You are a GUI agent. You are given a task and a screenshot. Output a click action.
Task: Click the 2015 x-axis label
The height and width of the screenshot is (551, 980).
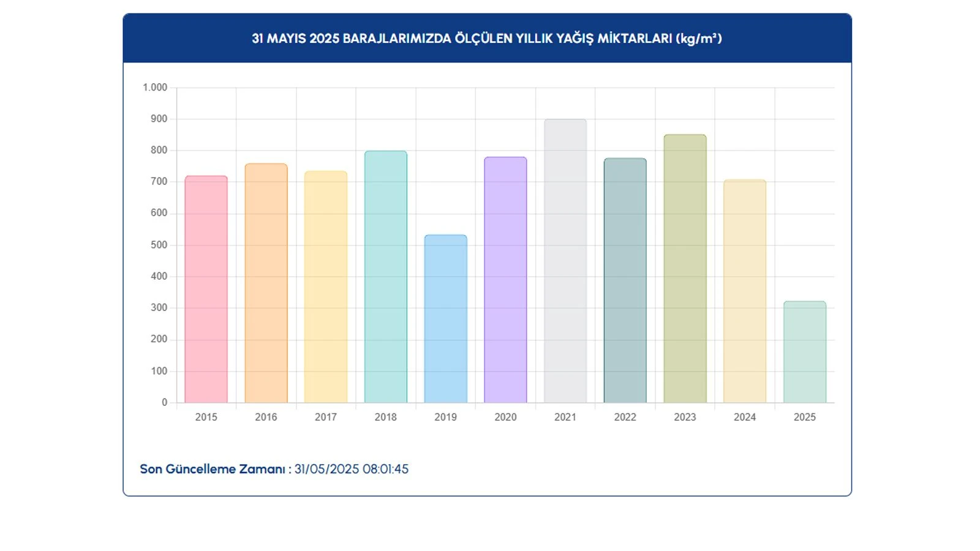point(206,417)
